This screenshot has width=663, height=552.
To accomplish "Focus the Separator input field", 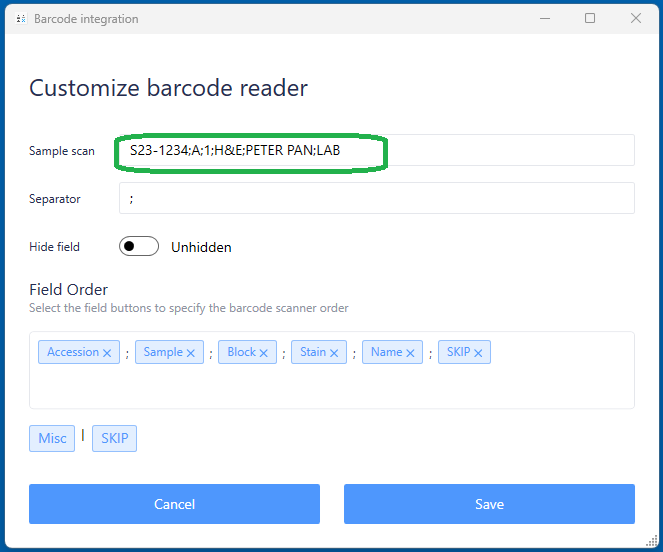I will click(376, 198).
